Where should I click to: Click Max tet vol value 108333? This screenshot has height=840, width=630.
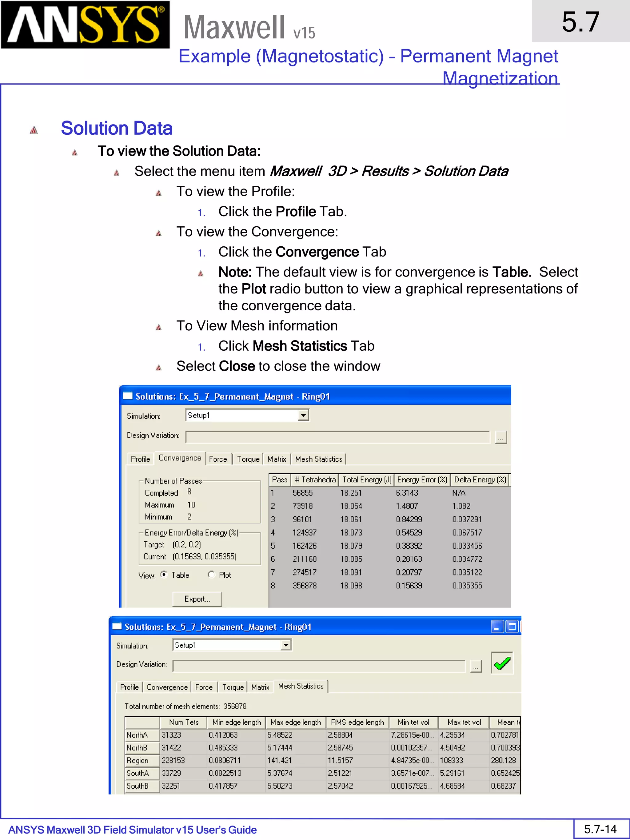pos(452,760)
